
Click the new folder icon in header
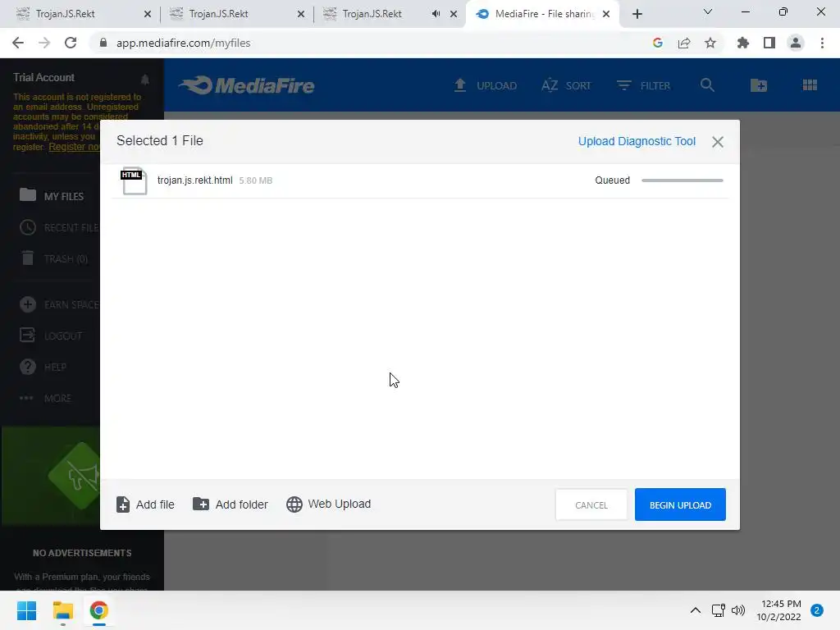pyautogui.click(x=759, y=85)
